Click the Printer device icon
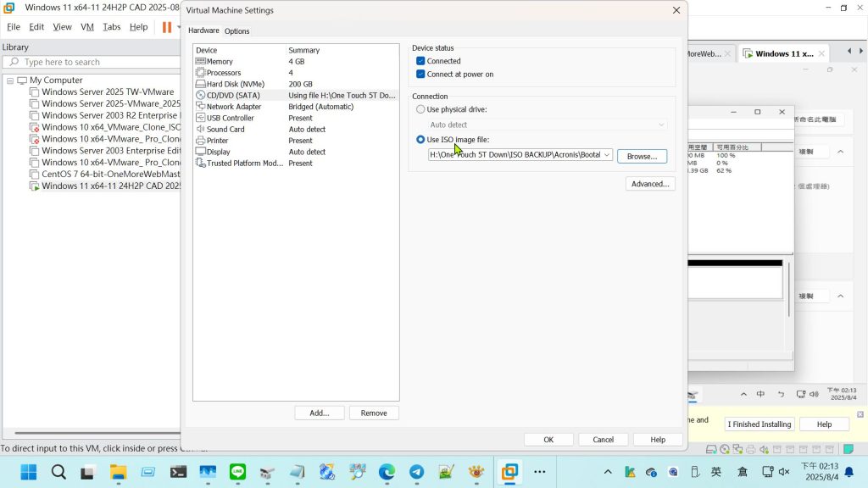Screen dimensions: 868x488 coord(201,141)
